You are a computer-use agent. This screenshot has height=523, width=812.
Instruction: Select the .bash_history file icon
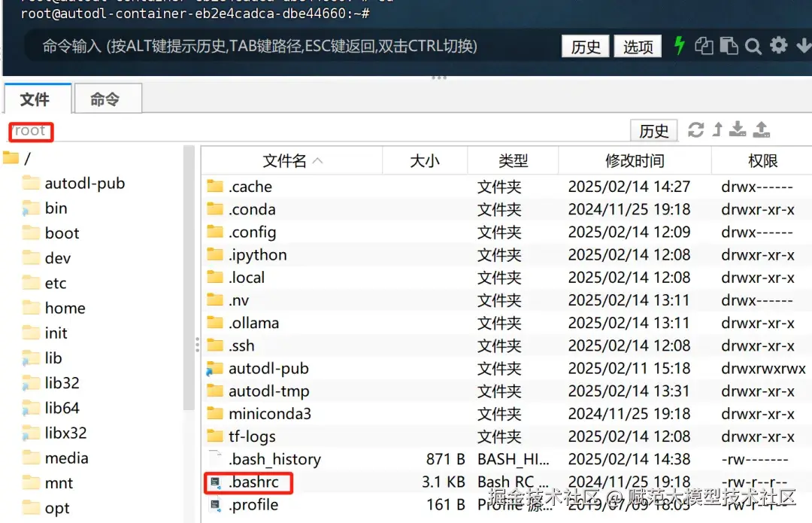point(215,459)
